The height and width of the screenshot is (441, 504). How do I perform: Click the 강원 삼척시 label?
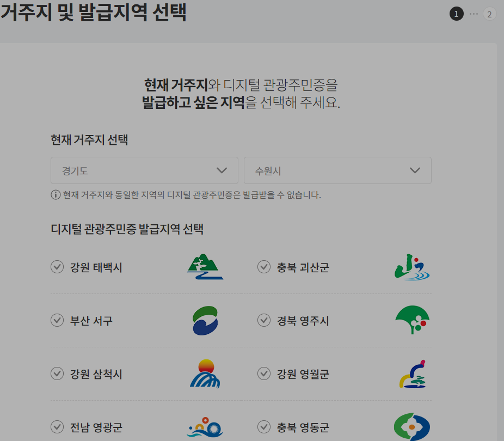point(96,374)
